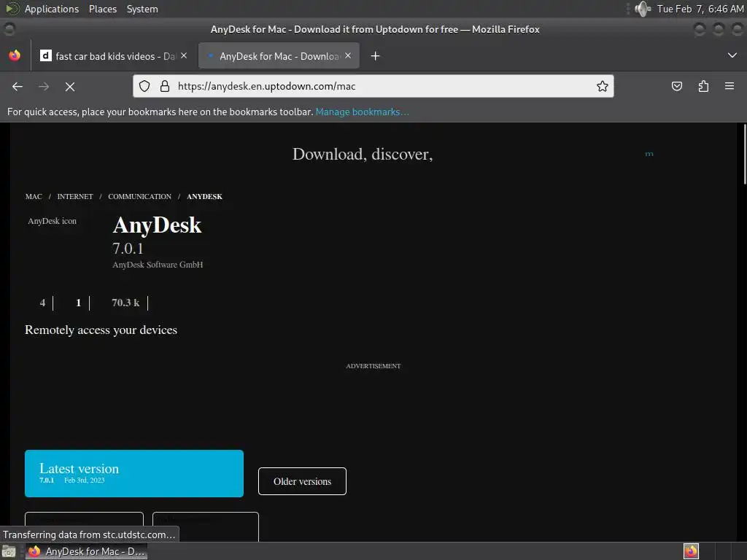The image size is (747, 560).
Task: Close the AnyDesk for Mac tab
Action: pyautogui.click(x=348, y=55)
